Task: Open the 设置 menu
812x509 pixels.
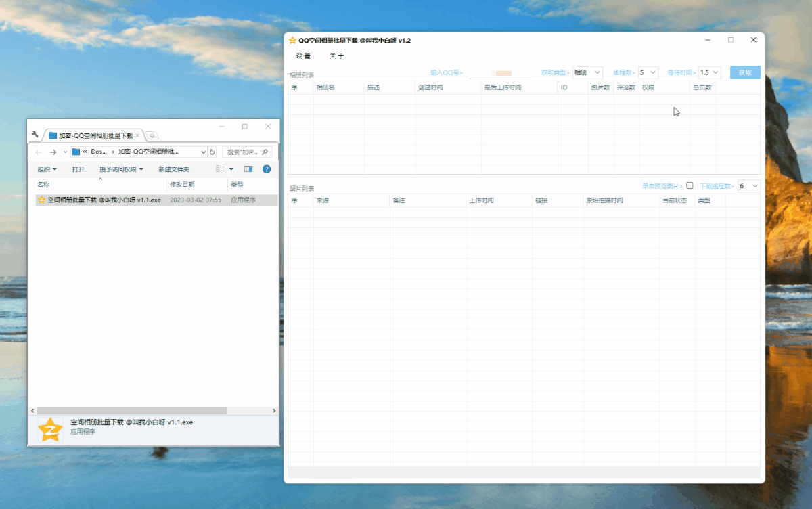Action: point(303,56)
